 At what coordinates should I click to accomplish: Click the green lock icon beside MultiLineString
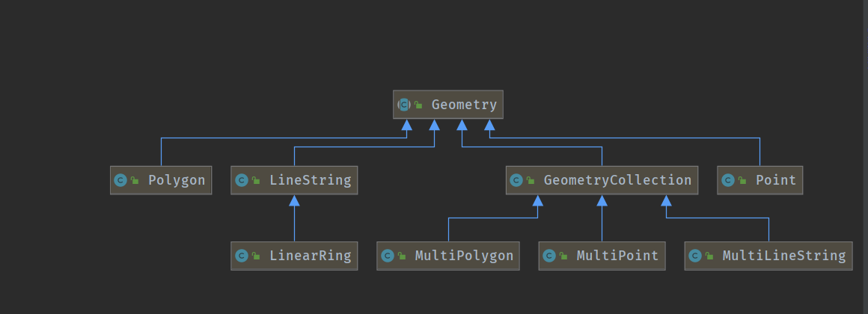click(709, 256)
